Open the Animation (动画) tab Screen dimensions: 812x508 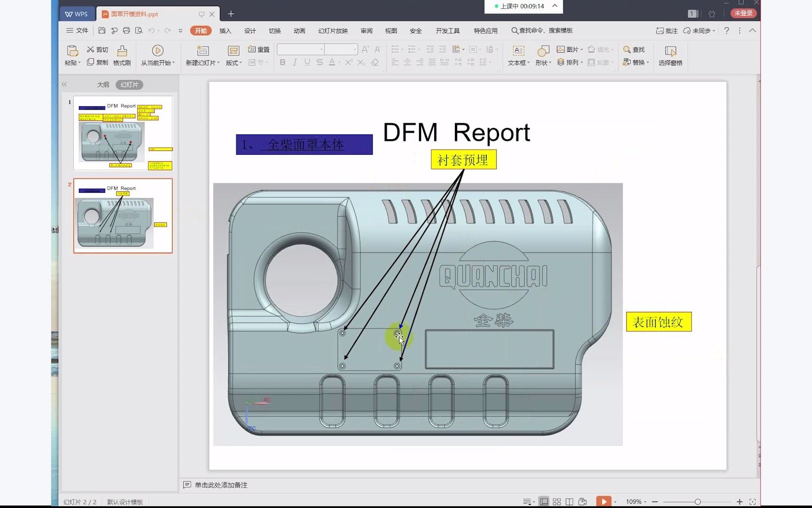click(299, 31)
